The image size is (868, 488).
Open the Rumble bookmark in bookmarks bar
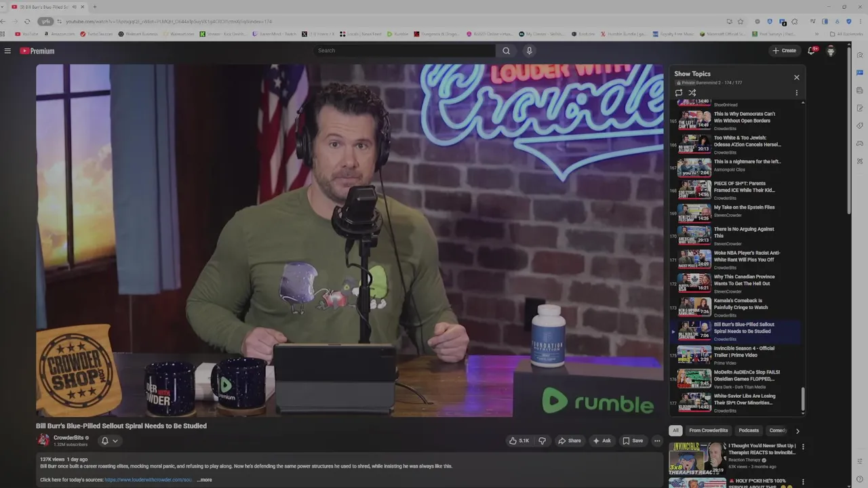[x=399, y=34]
